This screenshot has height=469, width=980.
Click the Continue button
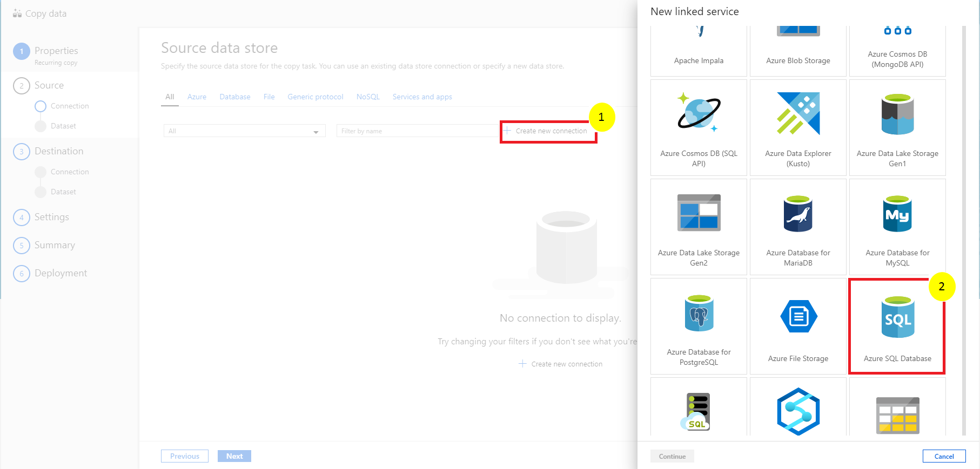point(672,456)
